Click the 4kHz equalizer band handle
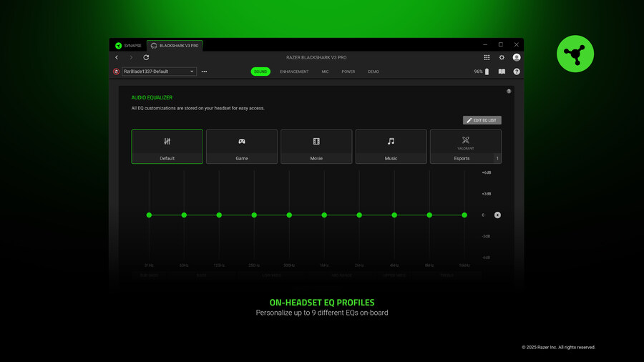 pyautogui.click(x=394, y=215)
